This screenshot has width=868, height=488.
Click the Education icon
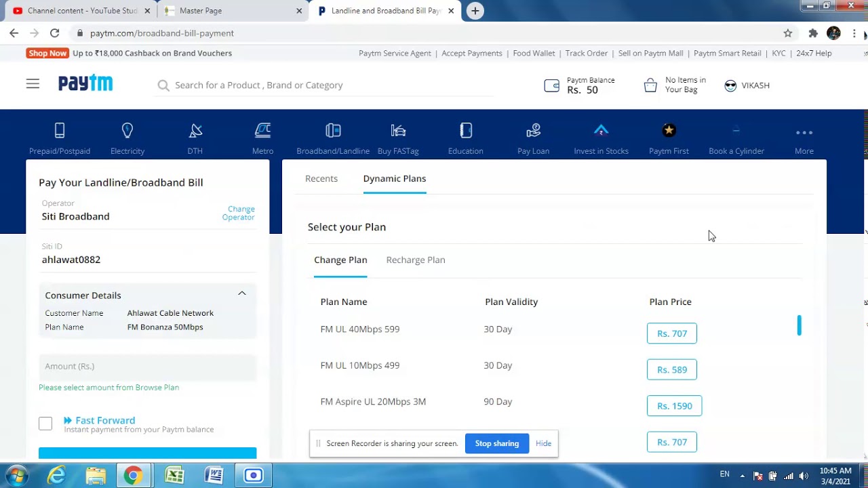click(x=466, y=130)
